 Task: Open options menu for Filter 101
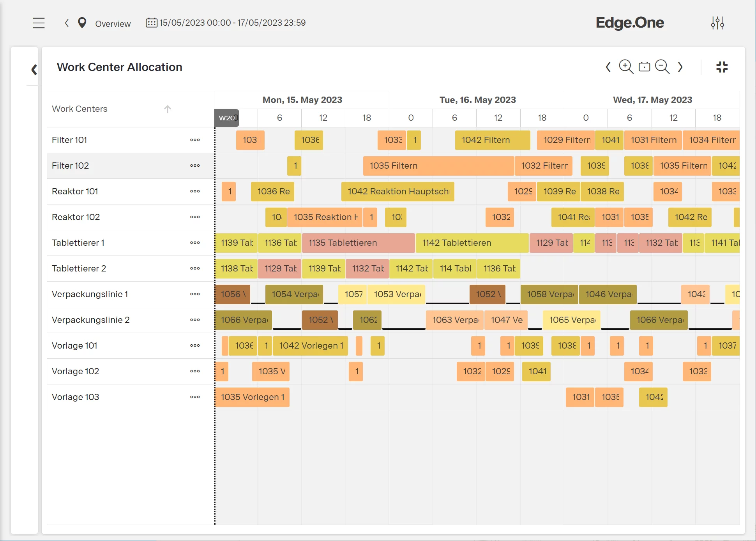pos(194,140)
